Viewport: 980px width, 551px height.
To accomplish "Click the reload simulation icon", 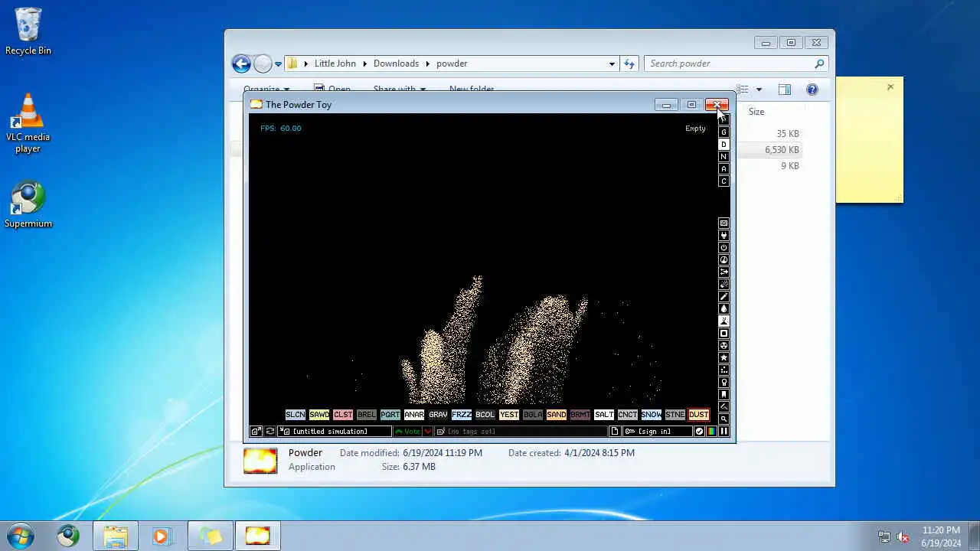I will coord(270,432).
